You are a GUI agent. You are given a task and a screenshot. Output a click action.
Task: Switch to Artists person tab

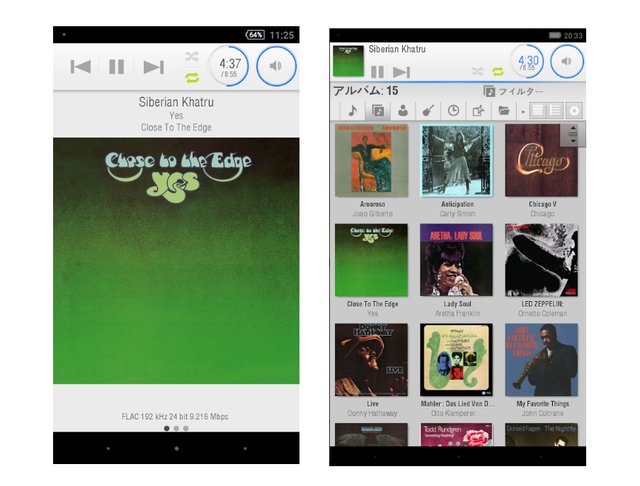[x=403, y=111]
